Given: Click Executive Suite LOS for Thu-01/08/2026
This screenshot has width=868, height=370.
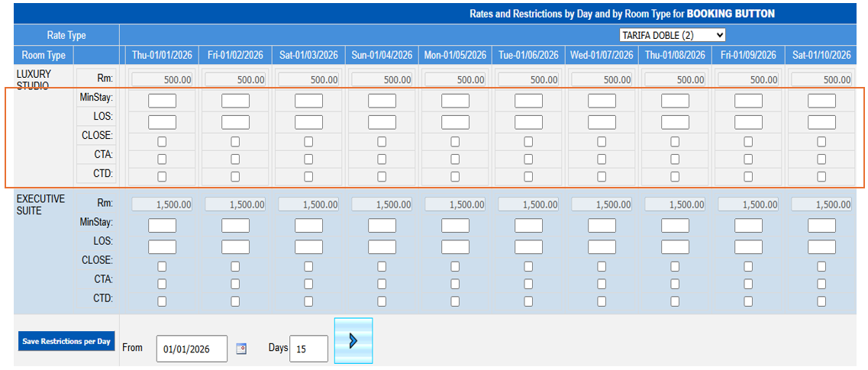Looking at the screenshot, I should 675,247.
